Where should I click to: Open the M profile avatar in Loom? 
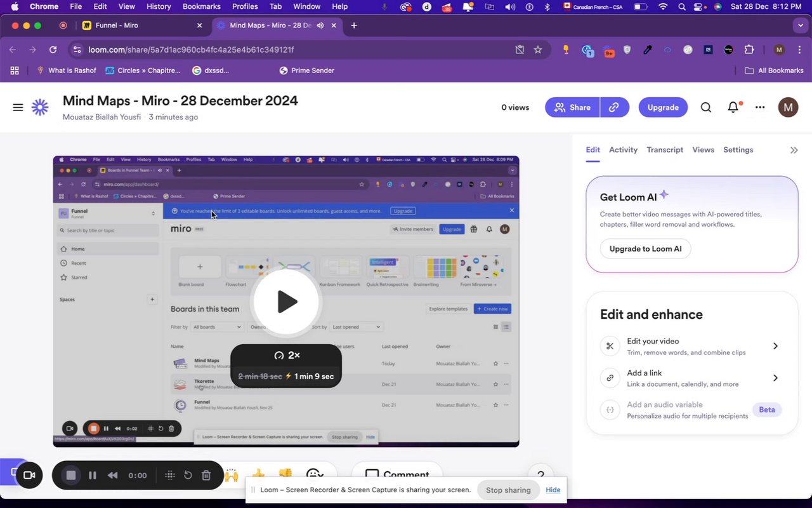pyautogui.click(x=788, y=107)
